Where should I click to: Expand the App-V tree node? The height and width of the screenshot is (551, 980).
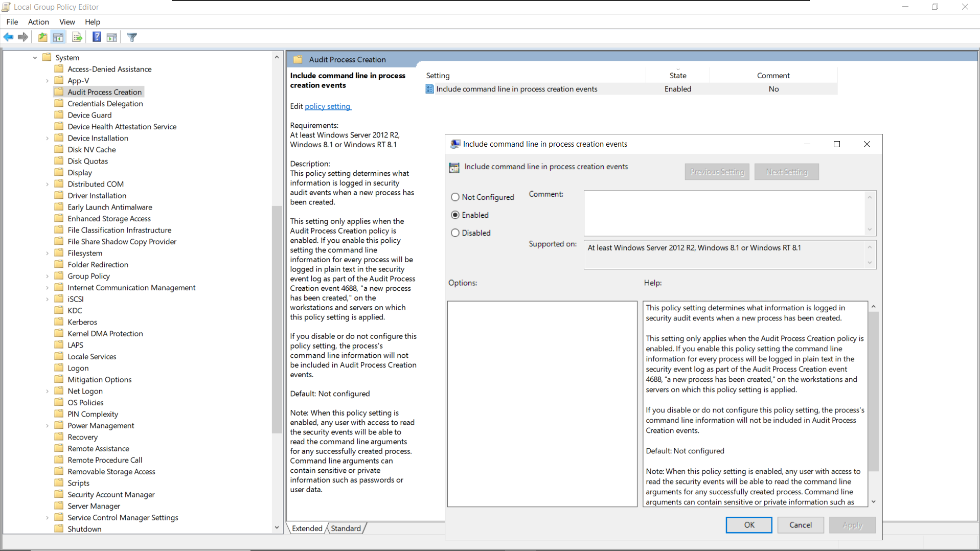47,81
